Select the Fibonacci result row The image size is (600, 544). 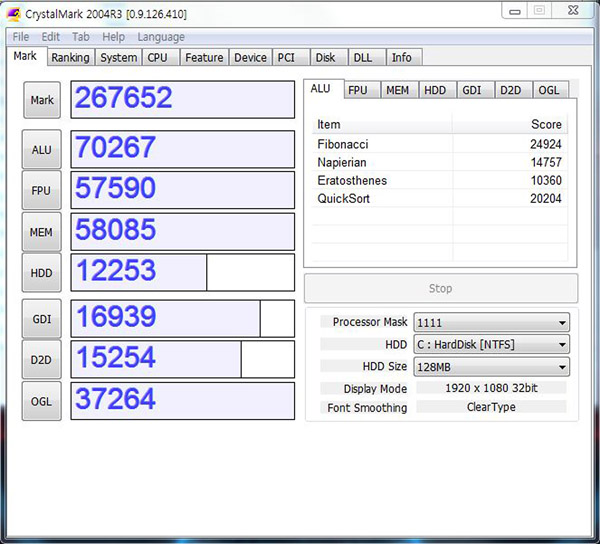440,144
